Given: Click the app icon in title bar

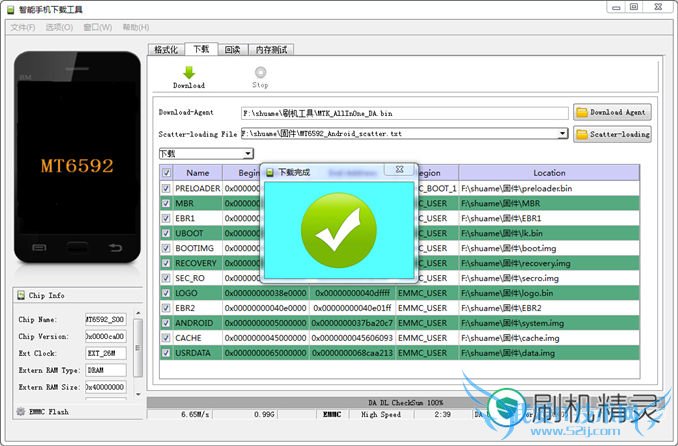Looking at the screenshot, I should pos(11,10).
